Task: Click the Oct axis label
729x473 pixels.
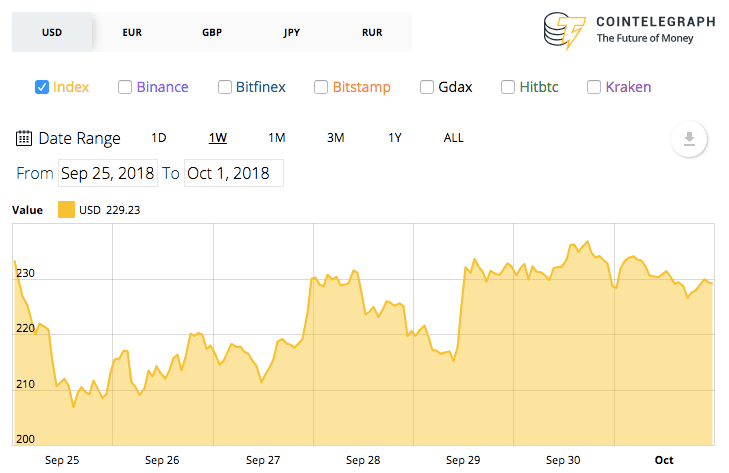Action: click(x=664, y=460)
